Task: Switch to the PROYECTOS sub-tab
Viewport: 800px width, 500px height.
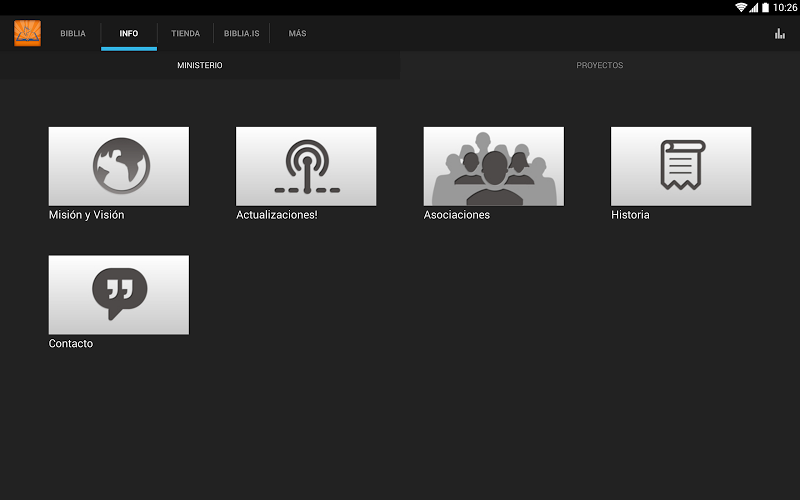Action: [600, 65]
